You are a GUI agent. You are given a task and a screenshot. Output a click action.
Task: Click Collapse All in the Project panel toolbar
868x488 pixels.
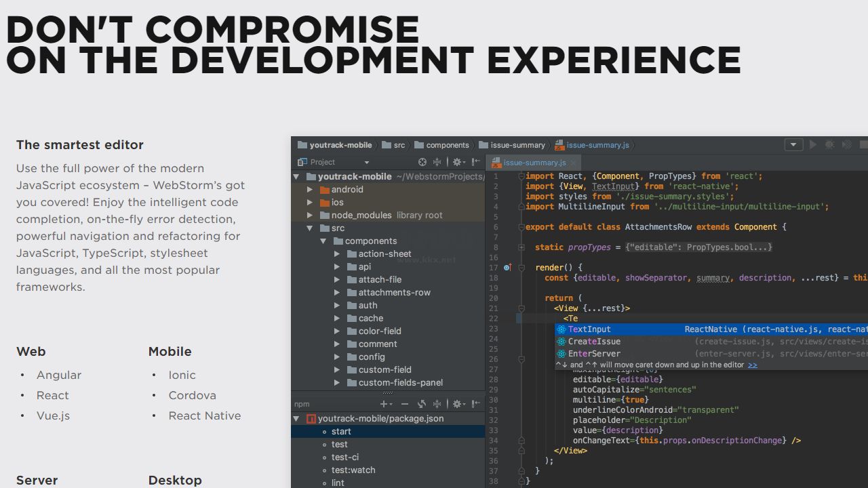pos(438,163)
